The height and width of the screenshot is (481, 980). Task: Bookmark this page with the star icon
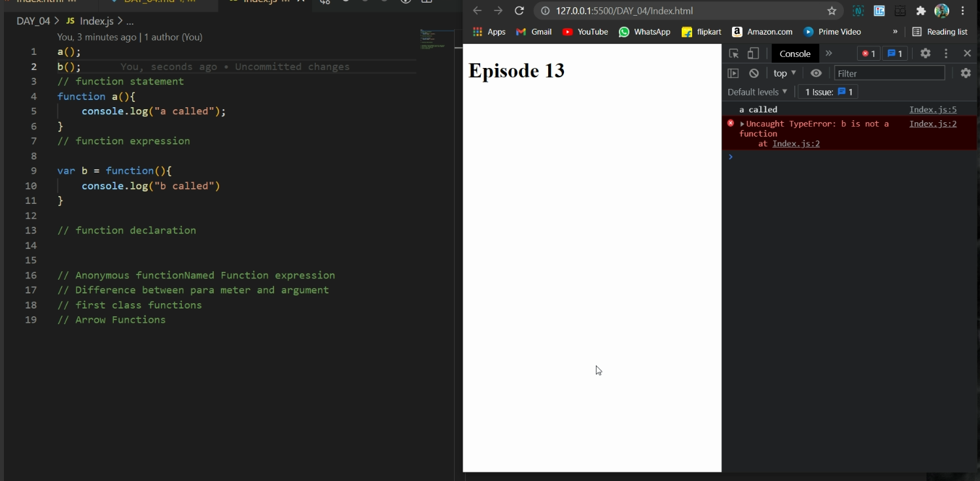[x=831, y=10]
